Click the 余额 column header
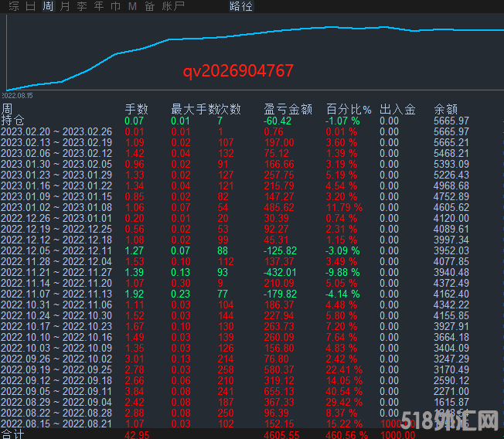The image size is (504, 439). (445, 109)
